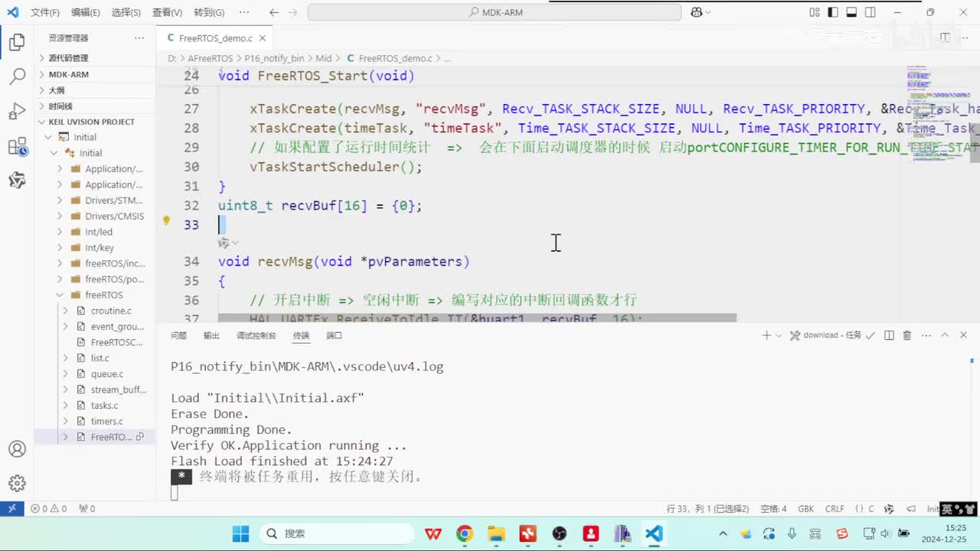Open the 编辑(E) menu
Screen dimensions: 980x551
(x=86, y=12)
